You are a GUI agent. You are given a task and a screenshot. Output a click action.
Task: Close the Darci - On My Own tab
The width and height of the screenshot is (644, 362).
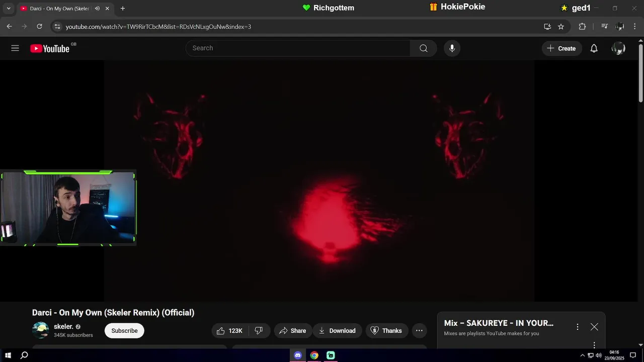point(107,9)
